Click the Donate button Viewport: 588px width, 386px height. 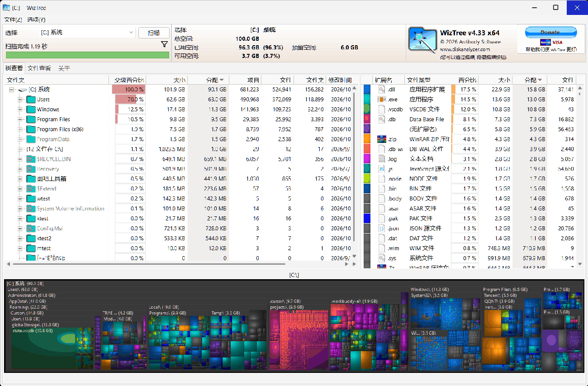pyautogui.click(x=550, y=32)
